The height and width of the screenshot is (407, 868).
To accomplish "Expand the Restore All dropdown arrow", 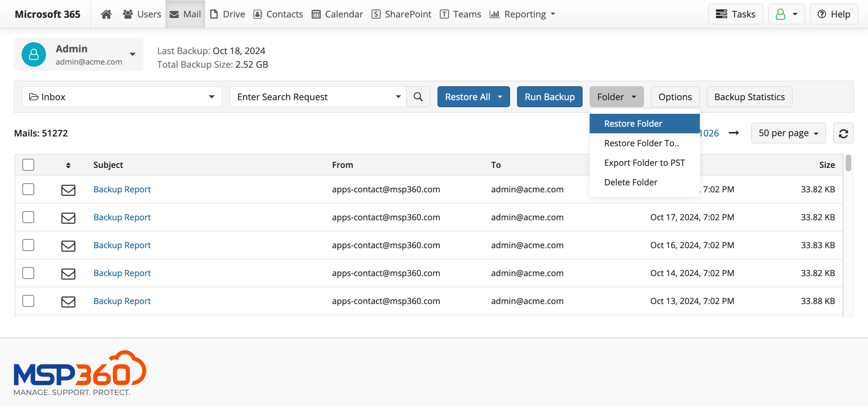I will pos(501,96).
